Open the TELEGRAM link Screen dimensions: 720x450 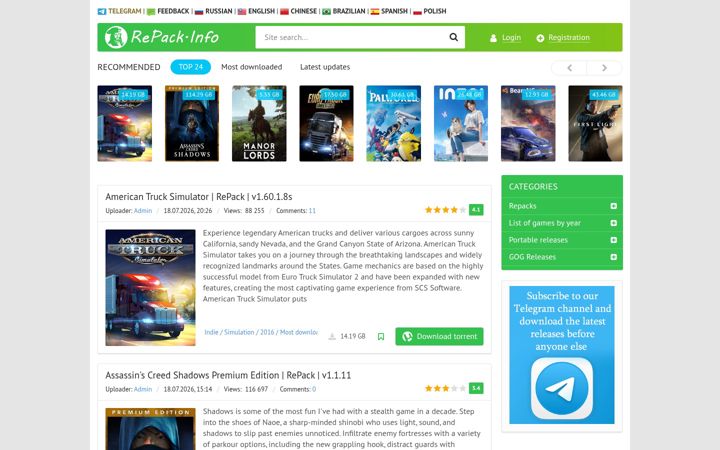pyautogui.click(x=124, y=11)
